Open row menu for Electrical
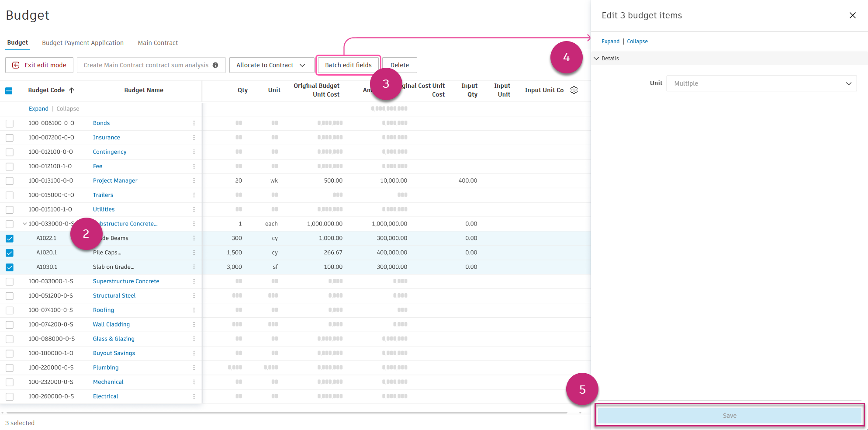Image resolution: width=868 pixels, height=430 pixels. pyautogui.click(x=194, y=396)
